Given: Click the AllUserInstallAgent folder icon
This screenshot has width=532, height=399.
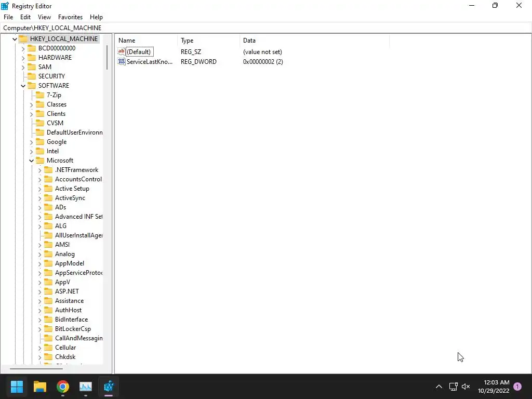Looking at the screenshot, I should pos(48,235).
